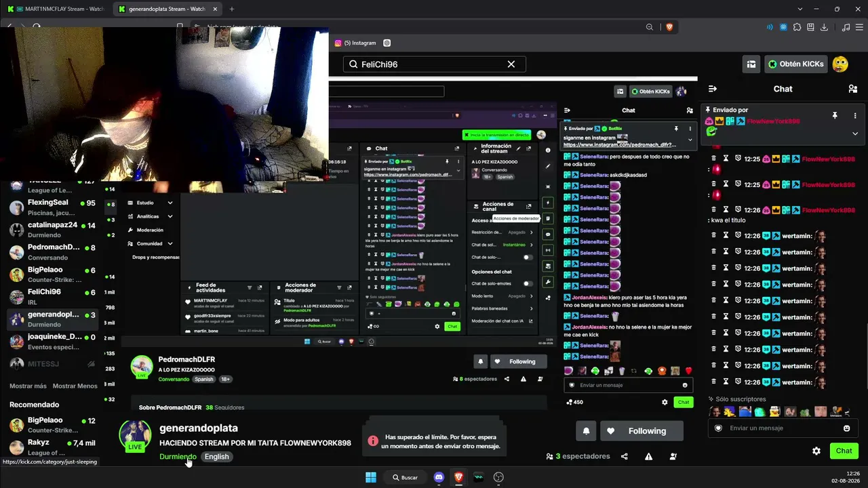Screen dimensions: 868x488
Task: Click the user icon right of the report icon
Action: pos(673,457)
